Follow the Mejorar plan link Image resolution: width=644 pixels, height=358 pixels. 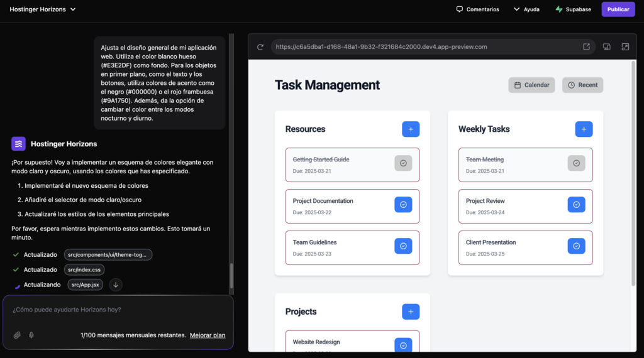tap(208, 335)
